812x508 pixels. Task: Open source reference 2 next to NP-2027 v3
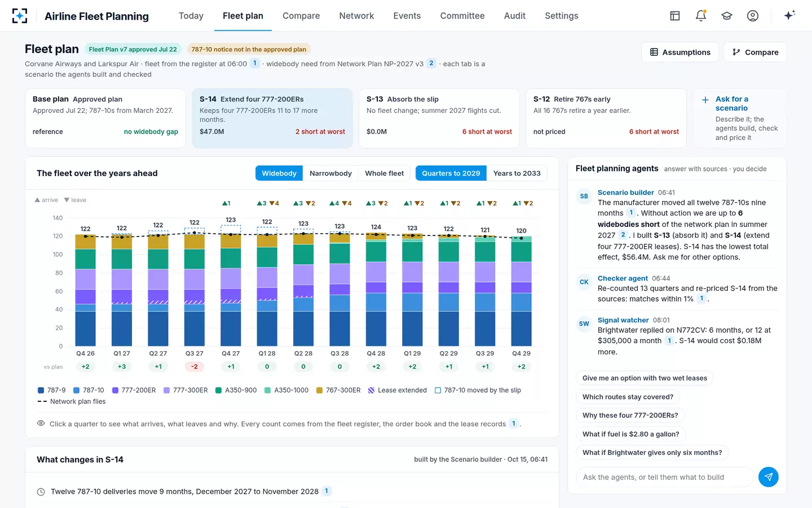431,63
